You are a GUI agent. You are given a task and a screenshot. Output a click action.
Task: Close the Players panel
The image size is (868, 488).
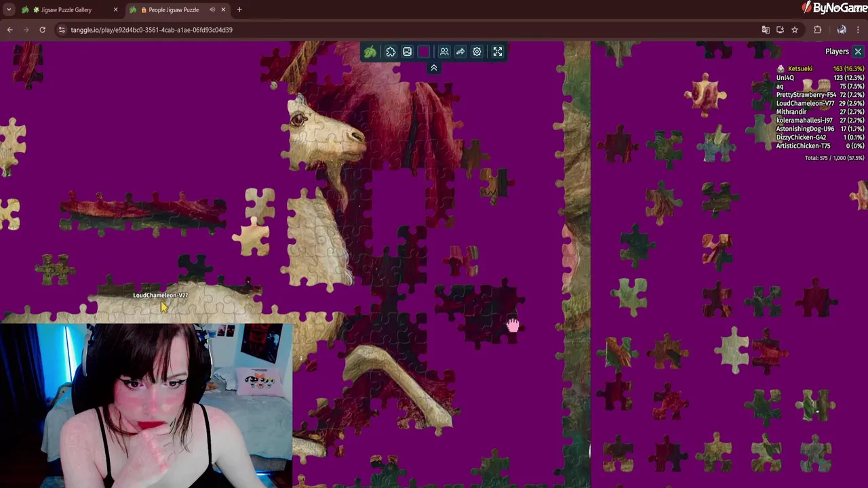(x=858, y=52)
